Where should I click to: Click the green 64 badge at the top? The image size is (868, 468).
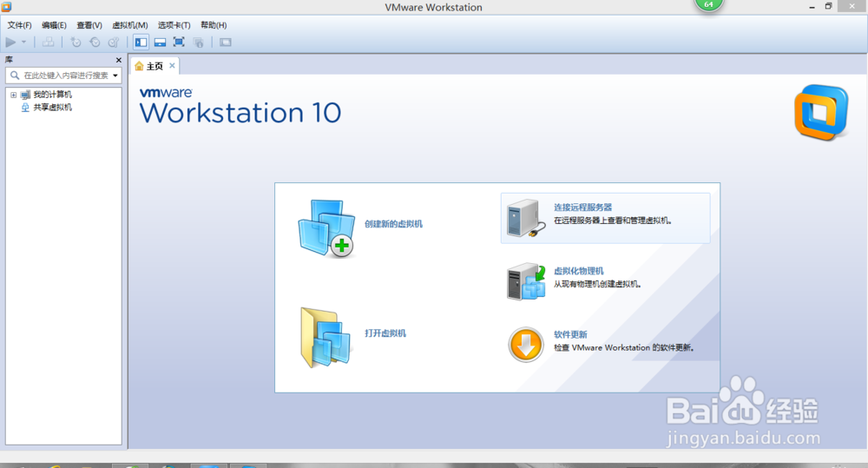point(708,4)
